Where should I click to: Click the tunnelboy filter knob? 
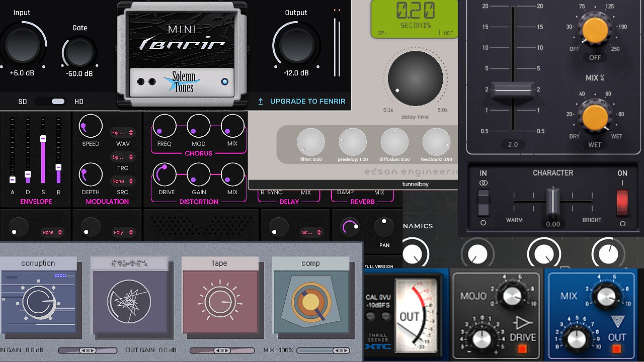(311, 142)
